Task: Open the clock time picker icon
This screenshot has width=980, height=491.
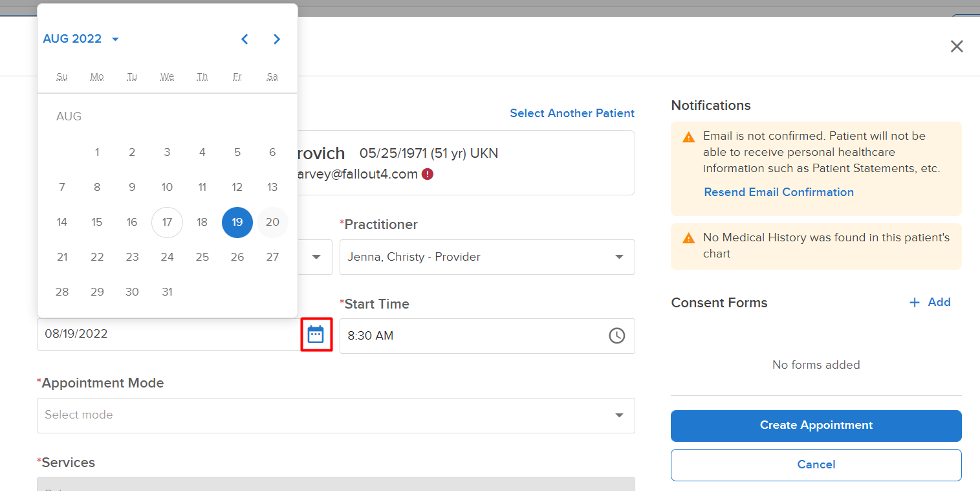Action: click(x=617, y=336)
